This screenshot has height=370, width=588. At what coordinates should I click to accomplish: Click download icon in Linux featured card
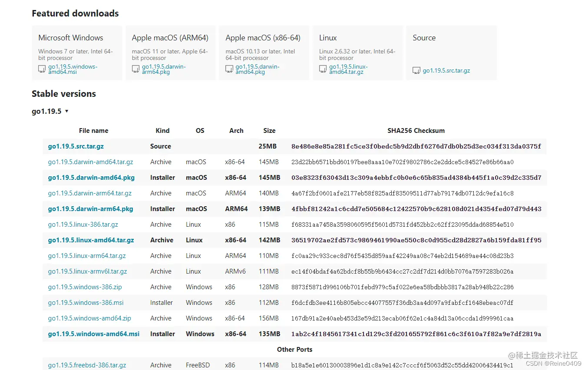[x=323, y=69]
